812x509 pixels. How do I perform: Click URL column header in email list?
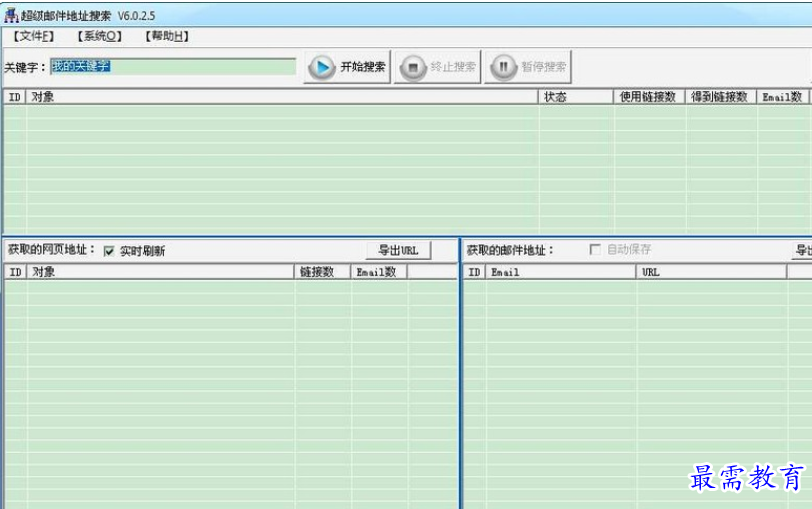tap(711, 272)
